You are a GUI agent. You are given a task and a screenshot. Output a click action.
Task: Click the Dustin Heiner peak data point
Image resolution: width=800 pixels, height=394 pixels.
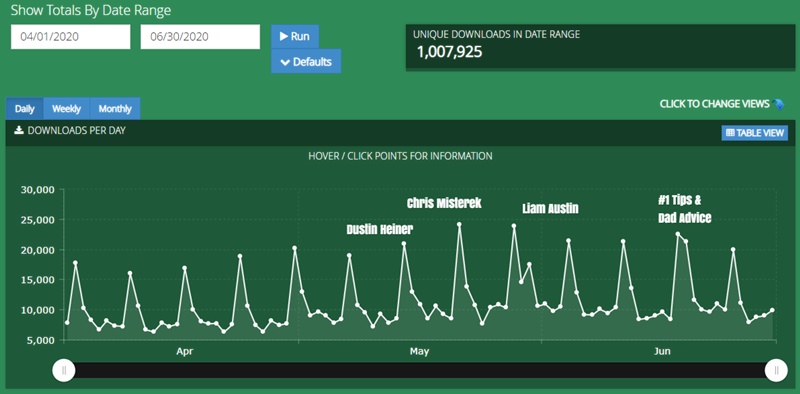[x=404, y=243]
